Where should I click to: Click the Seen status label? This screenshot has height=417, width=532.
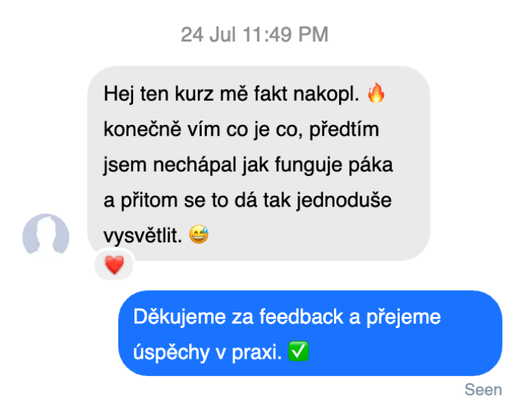coord(483,389)
